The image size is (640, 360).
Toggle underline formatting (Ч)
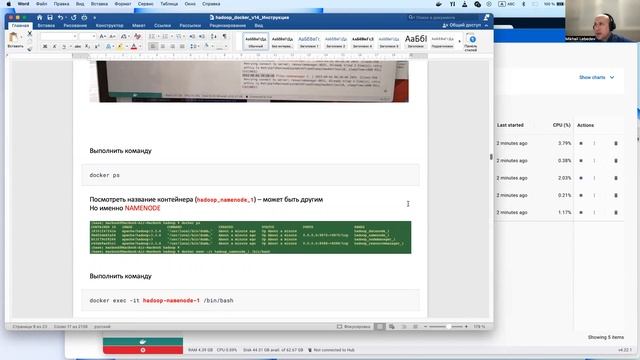pos(64,47)
